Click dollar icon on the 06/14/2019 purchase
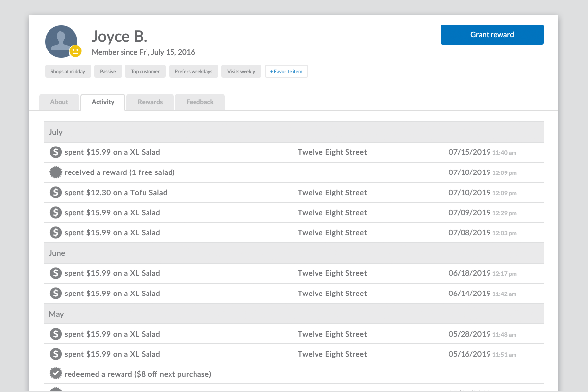 click(56, 294)
